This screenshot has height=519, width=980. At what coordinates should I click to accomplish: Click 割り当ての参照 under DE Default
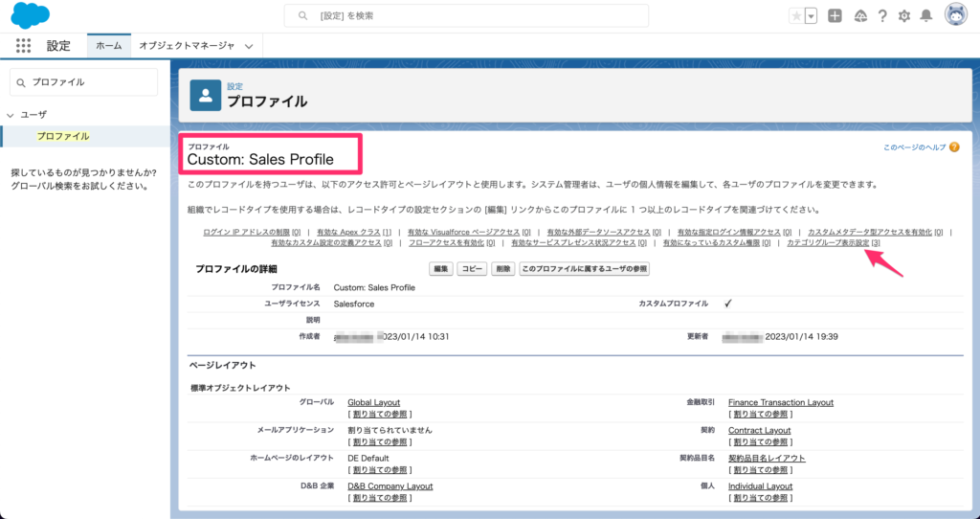[x=379, y=469]
